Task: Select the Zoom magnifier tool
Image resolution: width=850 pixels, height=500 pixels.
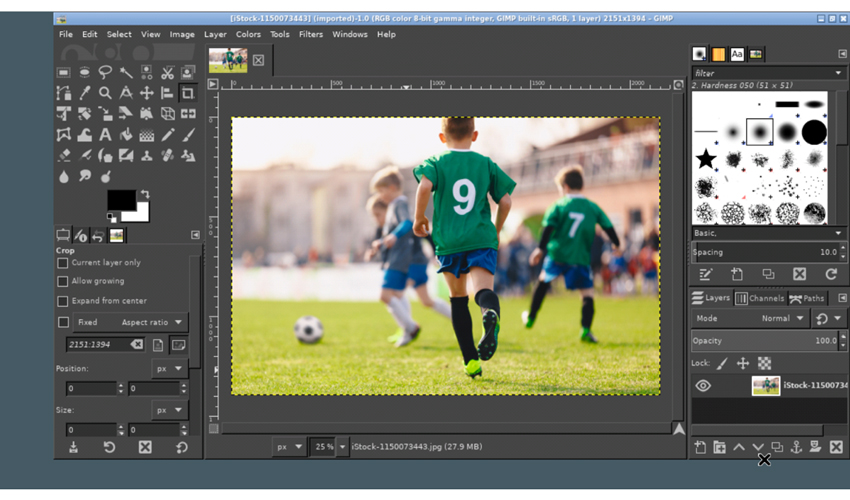Action: coord(105,93)
